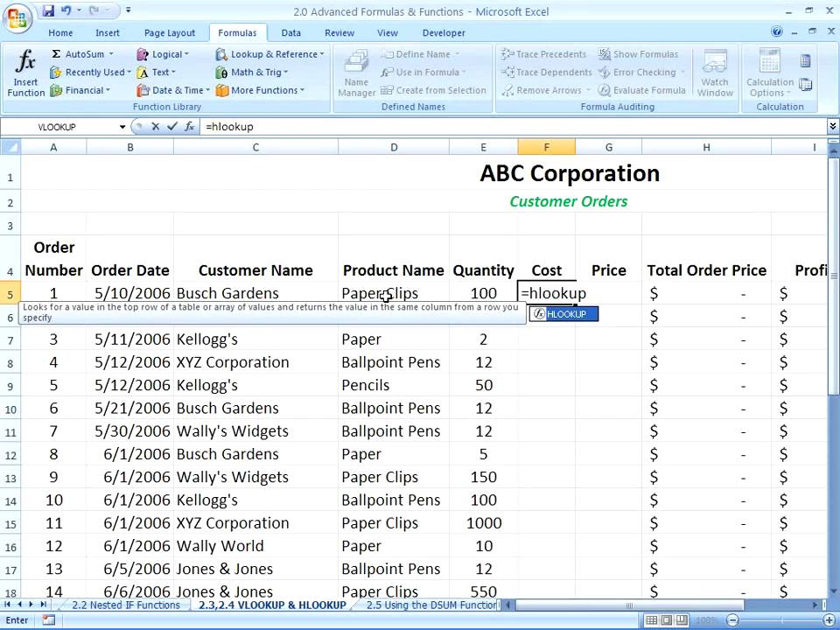Open Undo history dropdown arrow

(79, 10)
